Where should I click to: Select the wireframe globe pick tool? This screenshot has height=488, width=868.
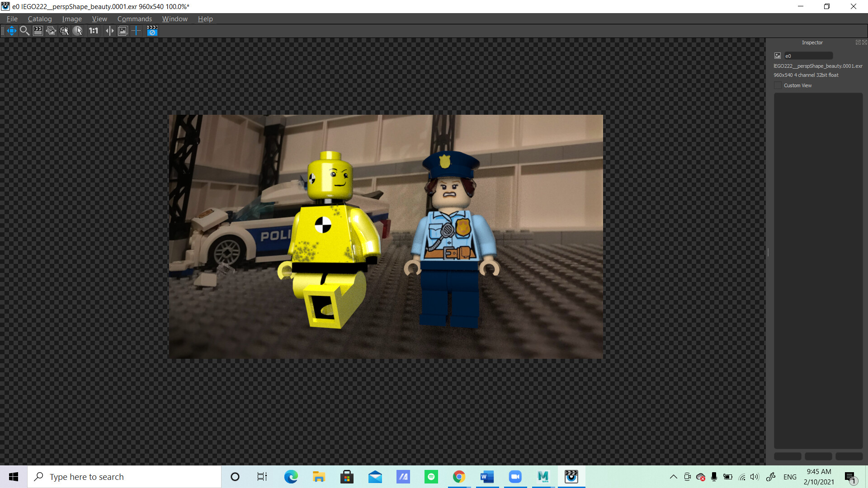tap(64, 31)
